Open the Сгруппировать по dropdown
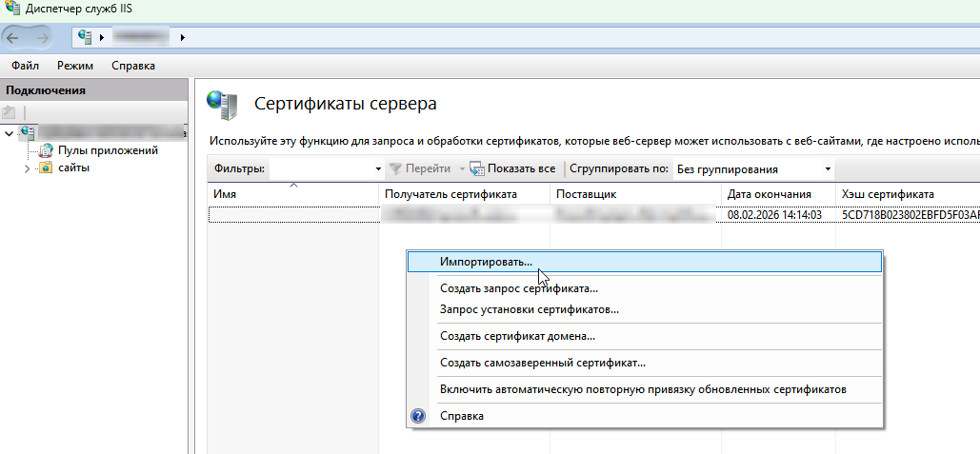 (828, 169)
